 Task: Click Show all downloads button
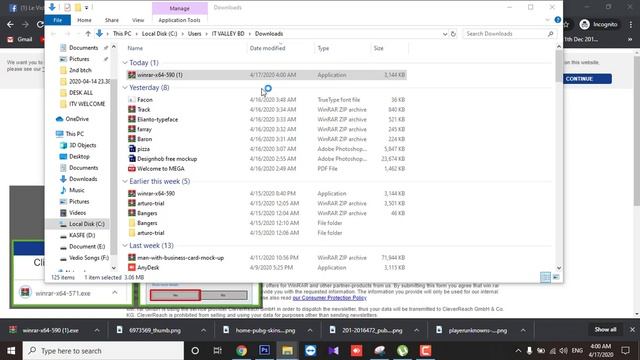(605, 329)
